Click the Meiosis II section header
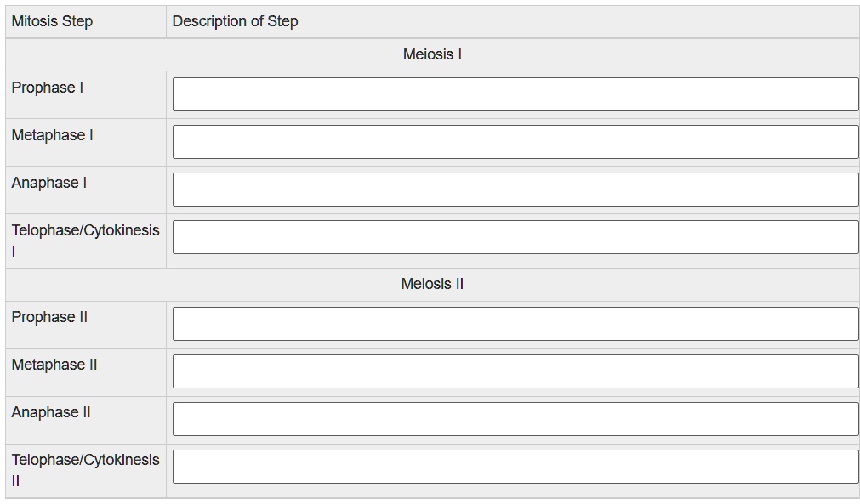The image size is (860, 504). pyautogui.click(x=430, y=284)
